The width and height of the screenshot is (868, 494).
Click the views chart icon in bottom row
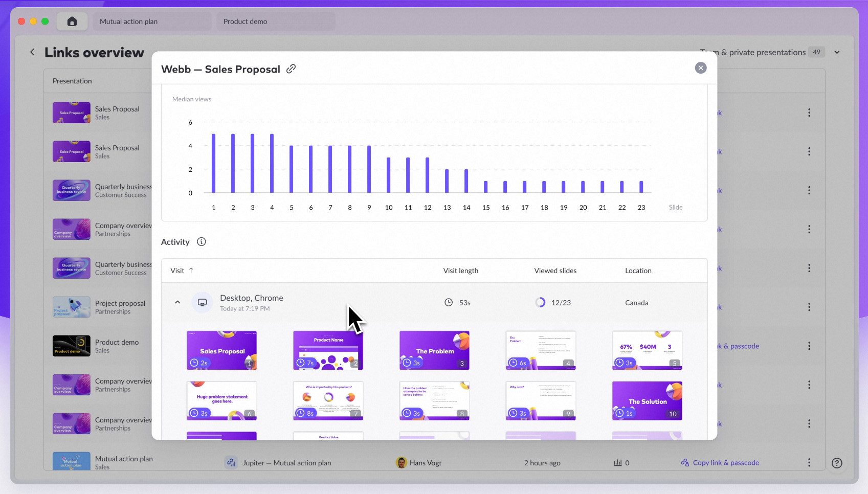pos(618,463)
